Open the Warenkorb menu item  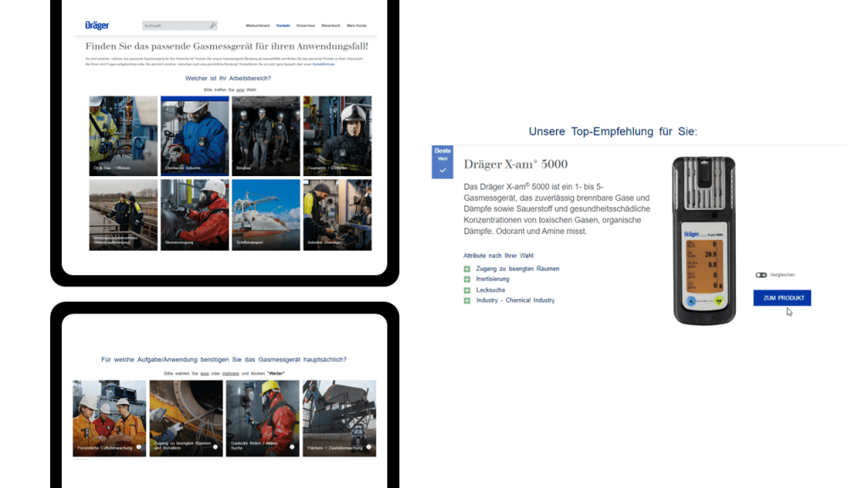tap(331, 25)
